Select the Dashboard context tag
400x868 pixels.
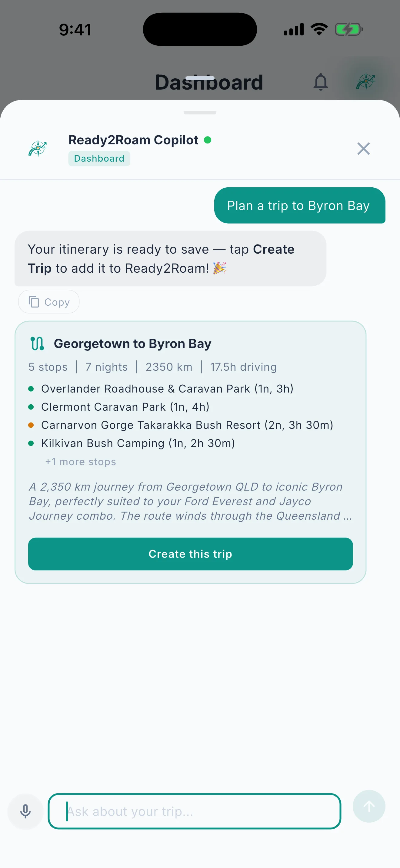pyautogui.click(x=99, y=158)
